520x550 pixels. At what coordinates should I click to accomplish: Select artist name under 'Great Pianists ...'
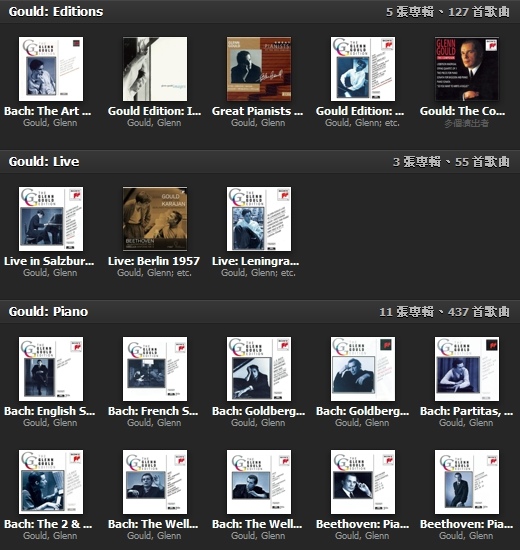(258, 123)
